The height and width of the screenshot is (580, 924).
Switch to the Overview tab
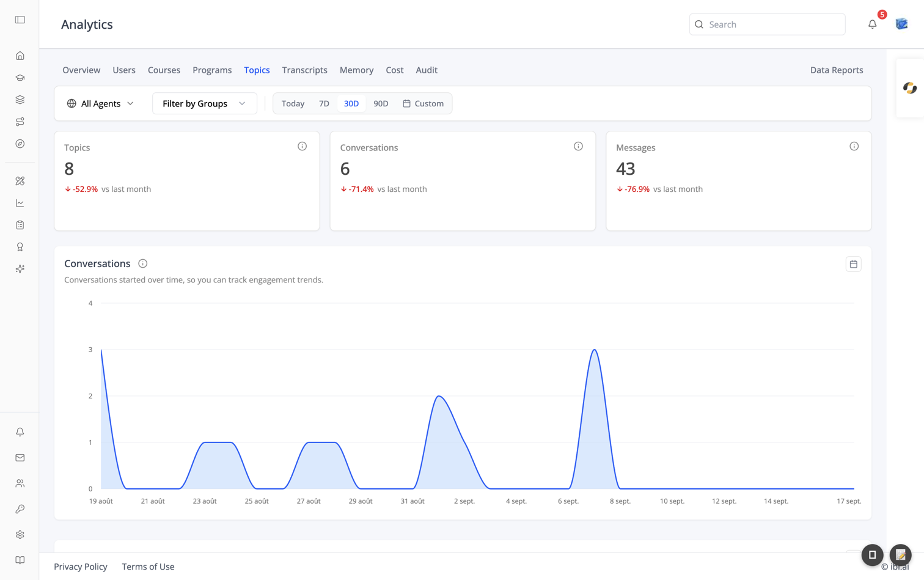81,70
